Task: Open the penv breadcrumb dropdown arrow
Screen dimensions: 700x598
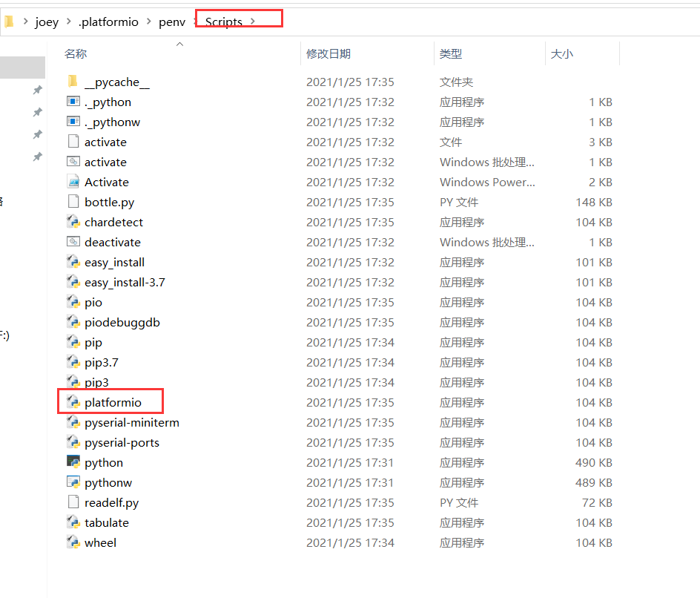Action: coord(194,22)
